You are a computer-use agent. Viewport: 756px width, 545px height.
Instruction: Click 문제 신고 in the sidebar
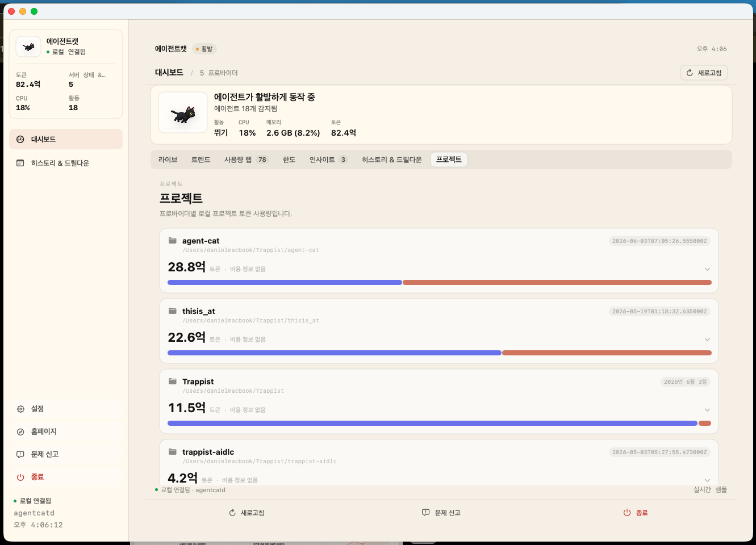point(66,454)
